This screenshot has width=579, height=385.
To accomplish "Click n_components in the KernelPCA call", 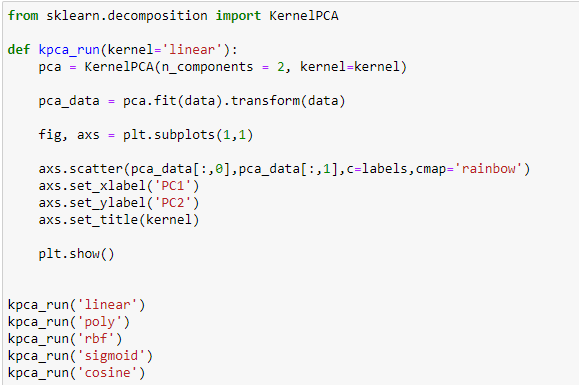I will [x=207, y=67].
